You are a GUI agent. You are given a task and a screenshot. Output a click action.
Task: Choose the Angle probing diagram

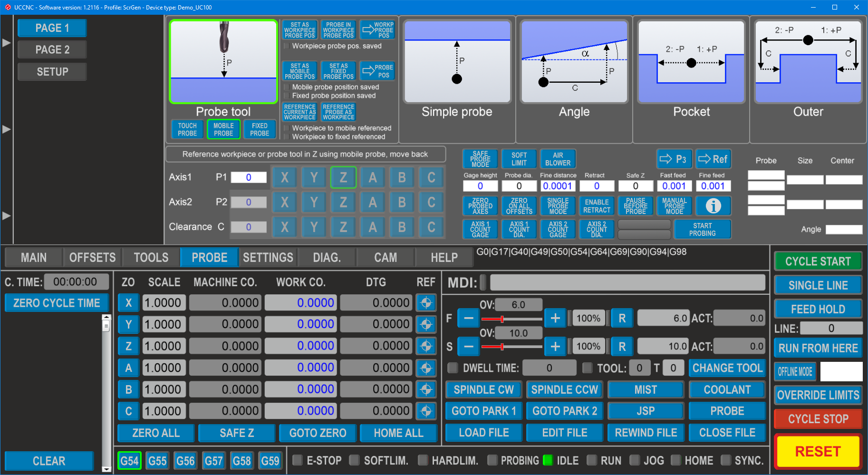(x=574, y=61)
